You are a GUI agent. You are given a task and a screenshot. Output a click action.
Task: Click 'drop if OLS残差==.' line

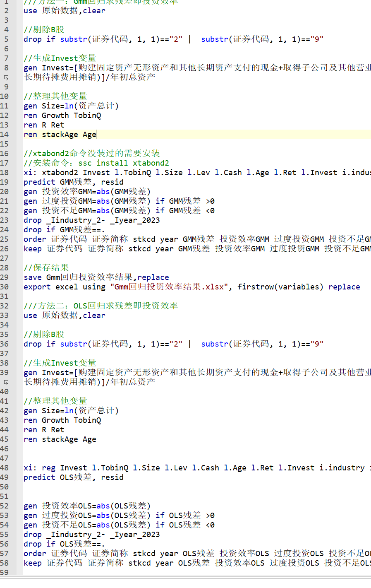65,544
